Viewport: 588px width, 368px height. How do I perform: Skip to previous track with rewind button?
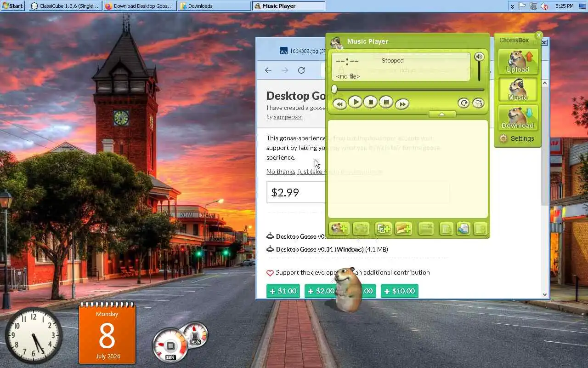click(339, 104)
